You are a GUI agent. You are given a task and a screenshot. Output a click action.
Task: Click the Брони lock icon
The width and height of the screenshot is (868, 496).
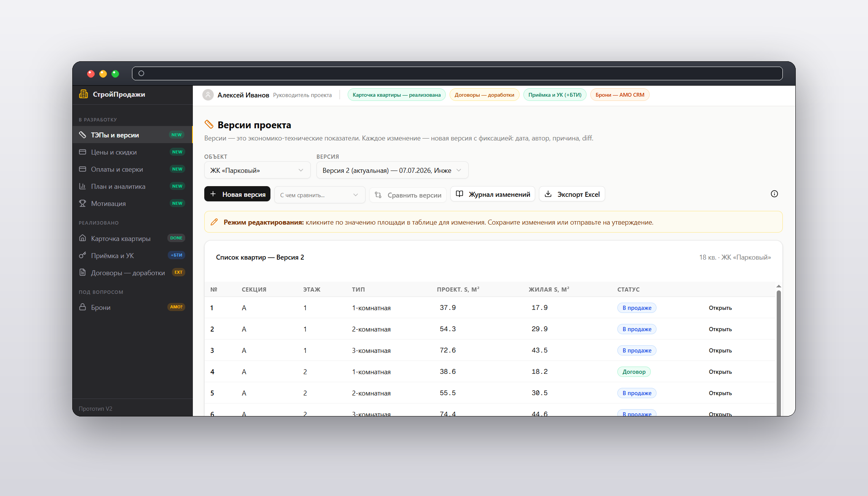[83, 307]
